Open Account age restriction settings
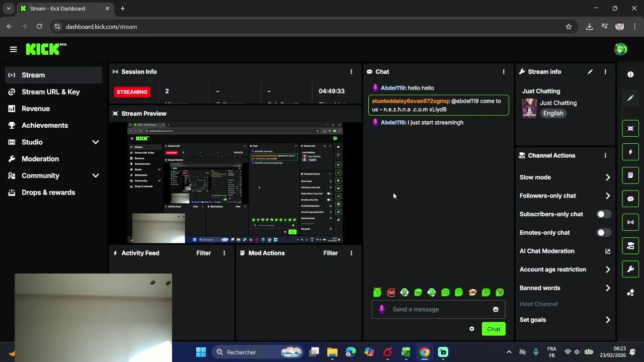Viewport: 644px width, 362px height. 565,269
